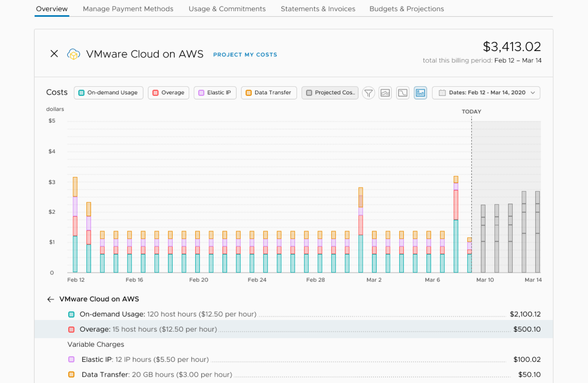Open Budgets & Projections tab
The image size is (588, 383).
407,9
